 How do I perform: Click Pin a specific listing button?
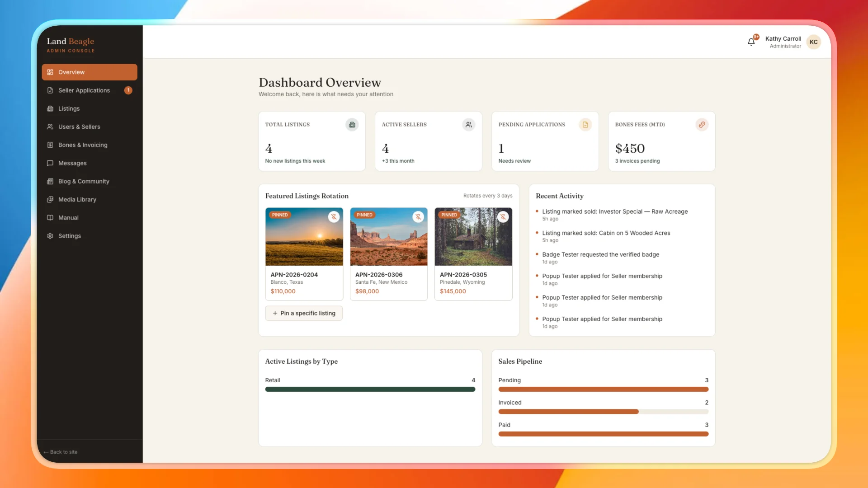tap(304, 313)
